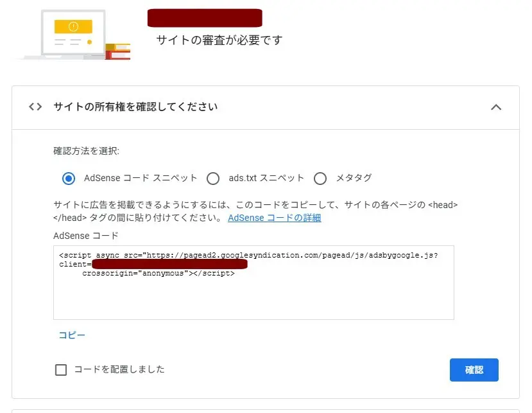Click the redacted site name at the top

(x=205, y=18)
